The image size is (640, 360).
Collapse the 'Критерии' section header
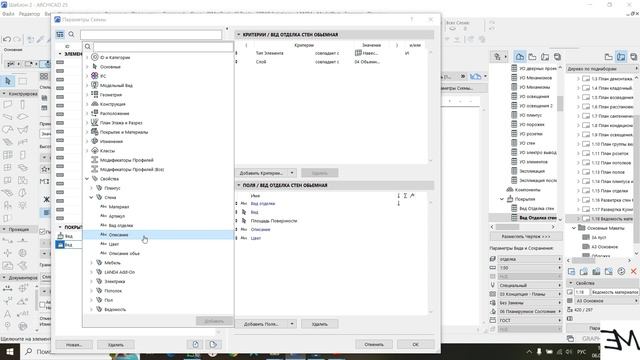(239, 35)
